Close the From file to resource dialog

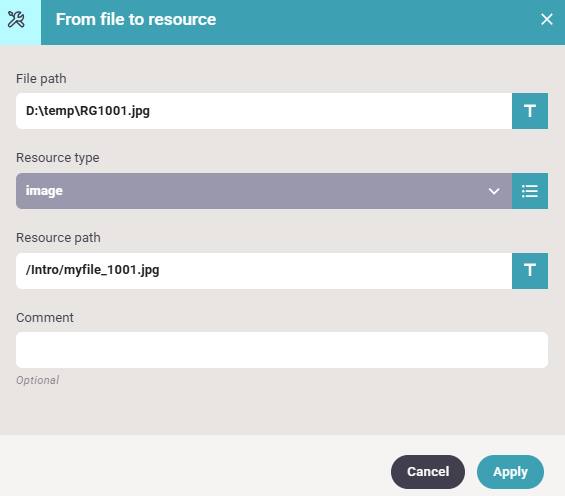(x=547, y=19)
